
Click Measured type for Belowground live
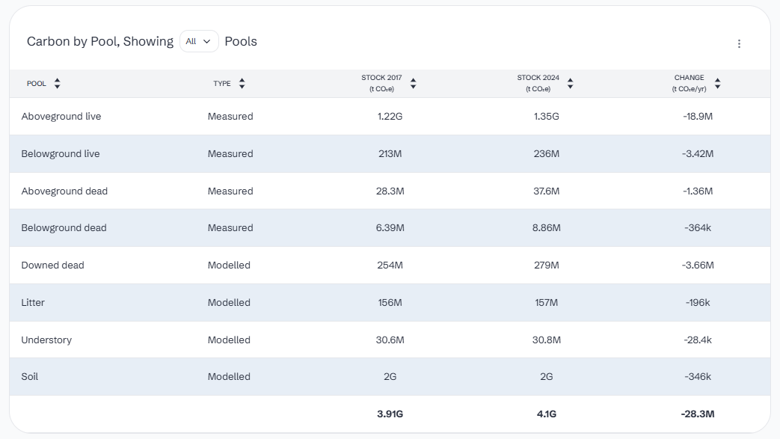click(230, 154)
